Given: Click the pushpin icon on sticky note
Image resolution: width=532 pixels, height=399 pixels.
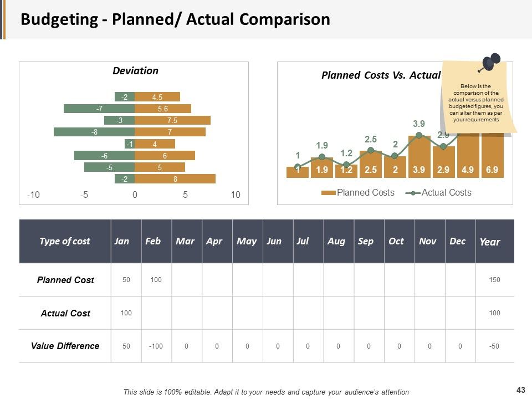Looking at the screenshot, I should click(x=489, y=63).
